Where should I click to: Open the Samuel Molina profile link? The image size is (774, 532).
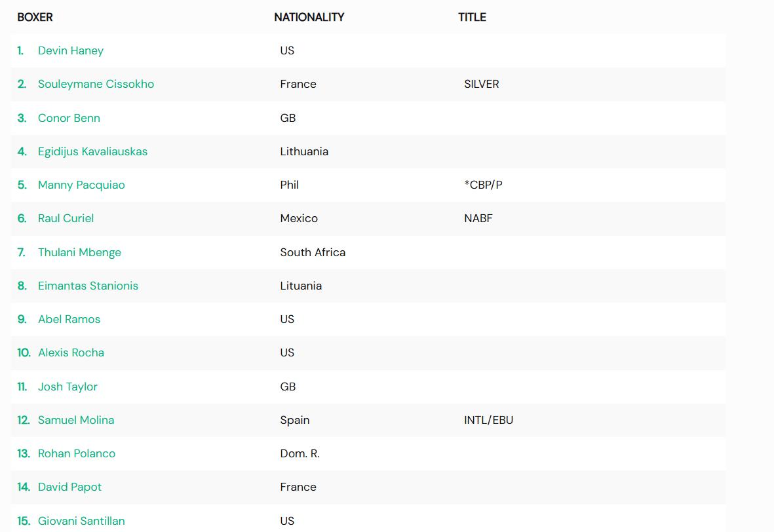coord(76,420)
